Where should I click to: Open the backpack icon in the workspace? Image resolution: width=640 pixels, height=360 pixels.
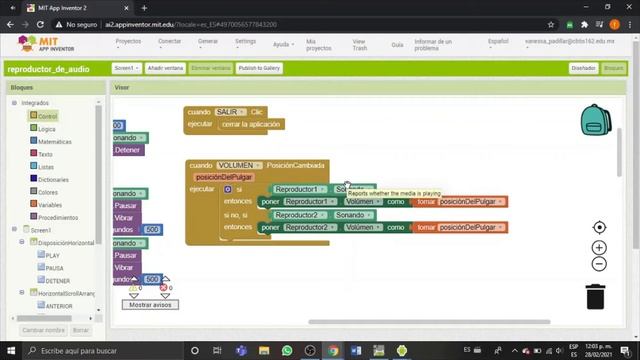(x=596, y=120)
